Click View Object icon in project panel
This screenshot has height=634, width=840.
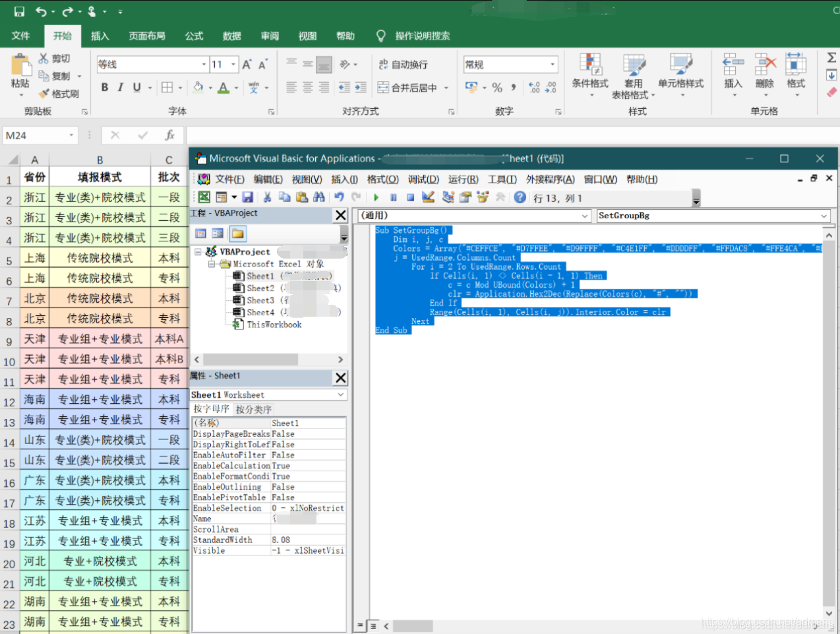click(x=218, y=234)
